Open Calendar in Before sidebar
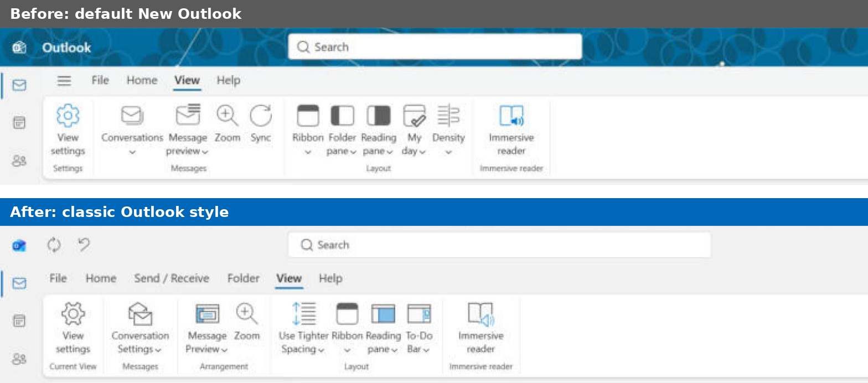The image size is (868, 383). point(19,123)
